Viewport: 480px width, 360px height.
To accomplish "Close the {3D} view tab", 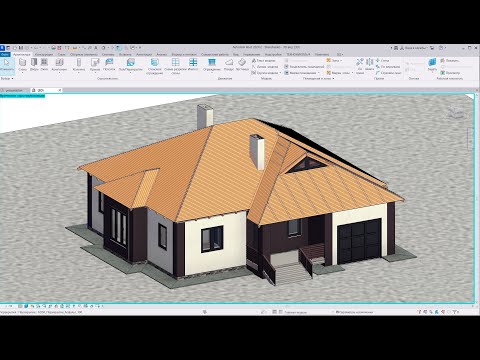I will (60, 90).
